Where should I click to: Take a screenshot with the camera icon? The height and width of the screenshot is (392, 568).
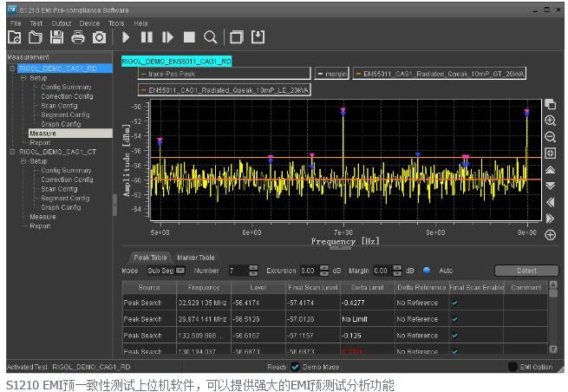click(x=99, y=37)
